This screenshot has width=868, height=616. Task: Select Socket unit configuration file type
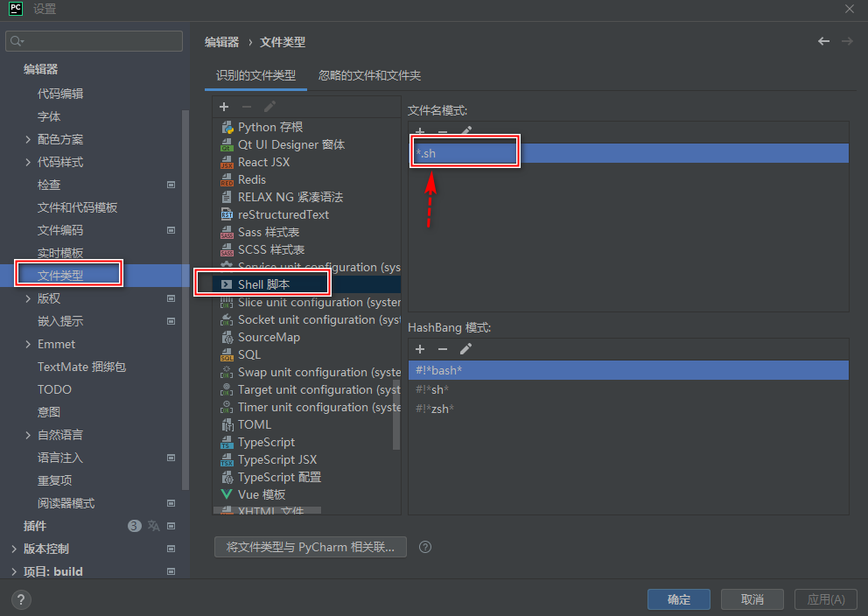point(306,320)
